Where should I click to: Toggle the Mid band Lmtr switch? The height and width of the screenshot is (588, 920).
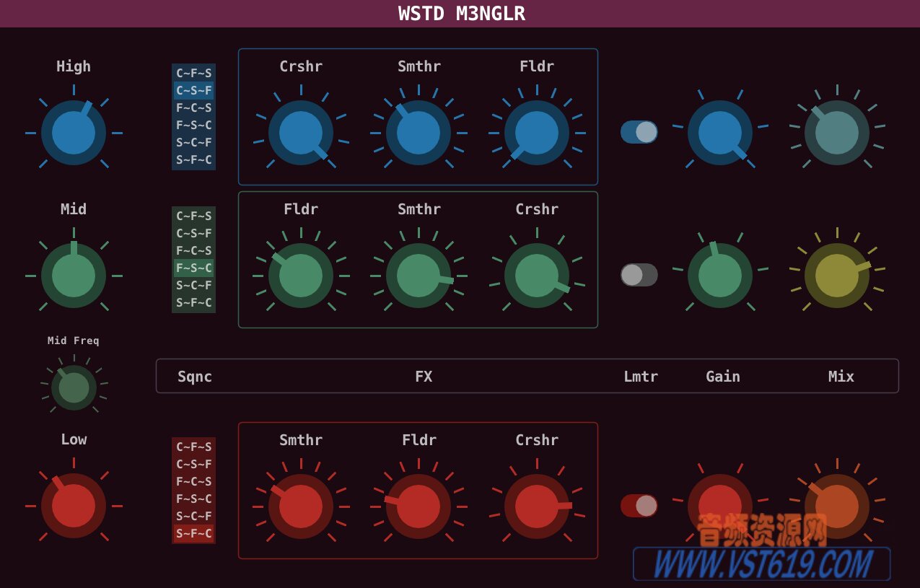(x=639, y=275)
